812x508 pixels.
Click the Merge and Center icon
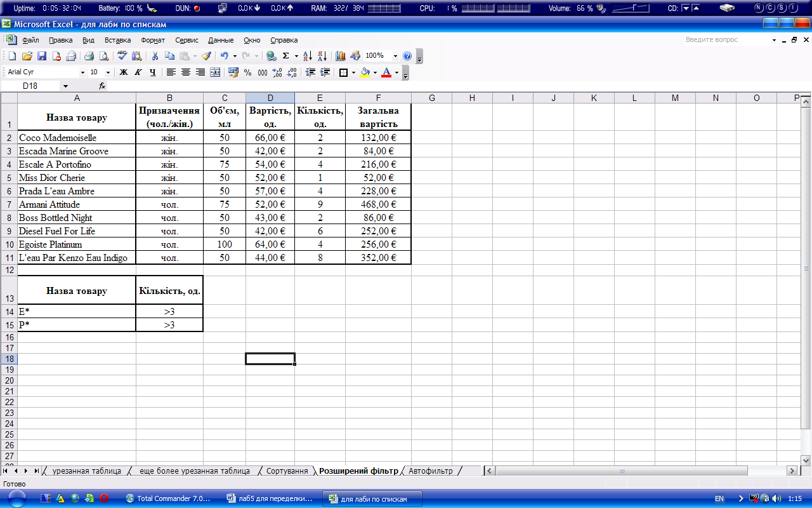click(x=215, y=72)
